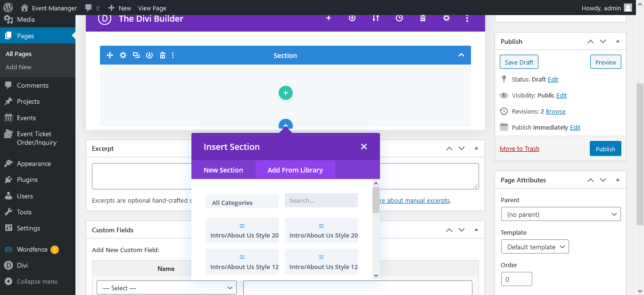Click the Divi Builder save-to-library power icon
The image size is (644, 295).
(352, 18)
